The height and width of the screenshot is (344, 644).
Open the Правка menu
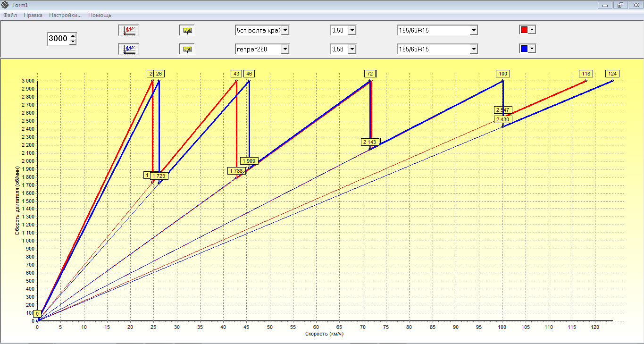[33, 15]
